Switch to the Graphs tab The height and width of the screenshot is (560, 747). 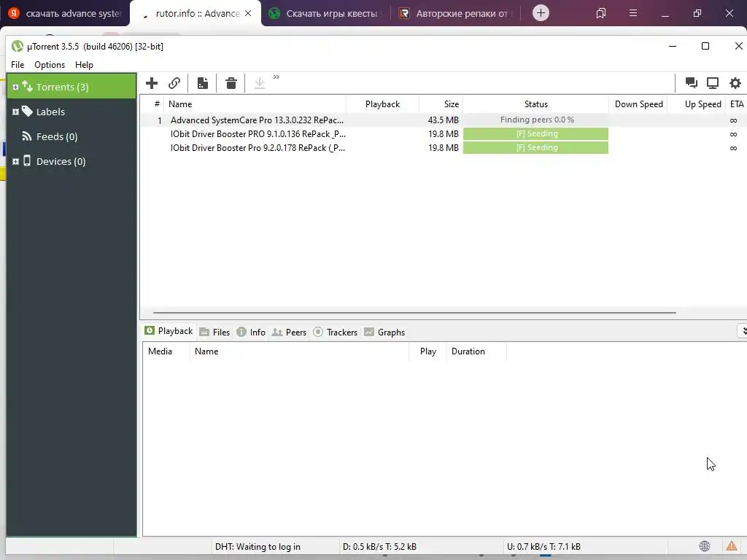point(384,332)
